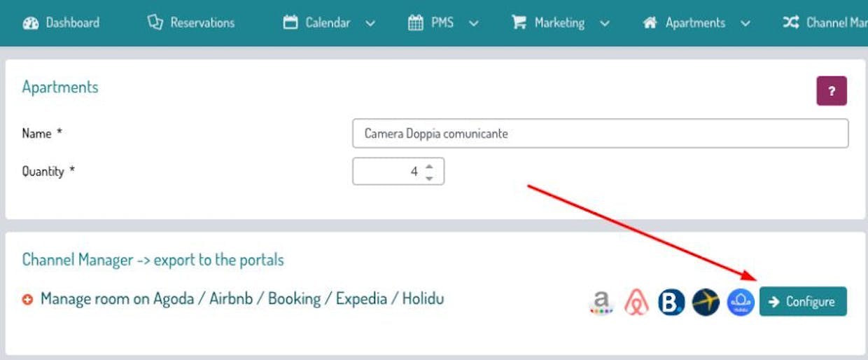The width and height of the screenshot is (868, 360).
Task: Open the Reservations menu item
Action: 202,23
